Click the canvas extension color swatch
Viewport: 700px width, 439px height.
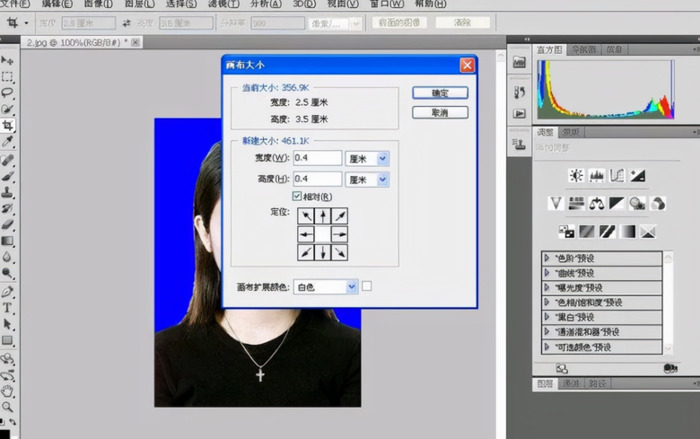click(367, 286)
